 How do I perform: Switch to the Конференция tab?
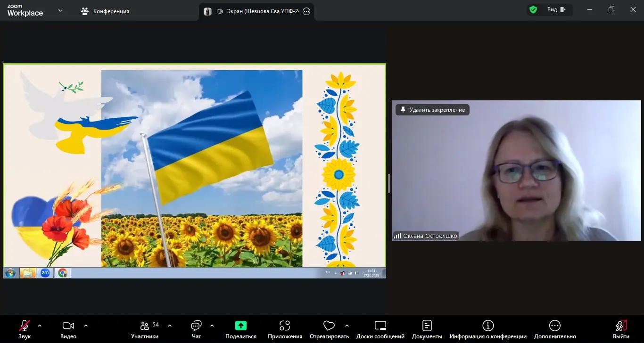point(105,11)
